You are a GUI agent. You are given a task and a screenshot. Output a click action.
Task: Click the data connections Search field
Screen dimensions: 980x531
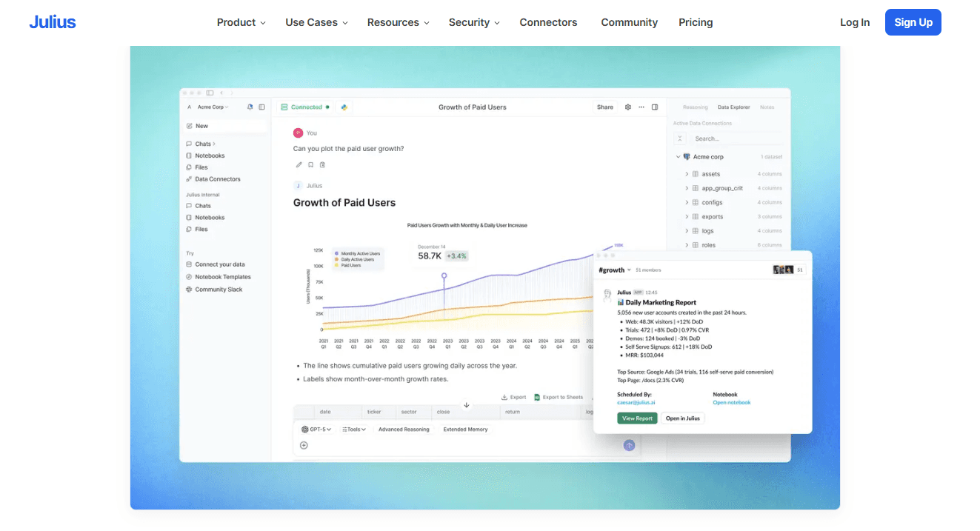coord(737,138)
